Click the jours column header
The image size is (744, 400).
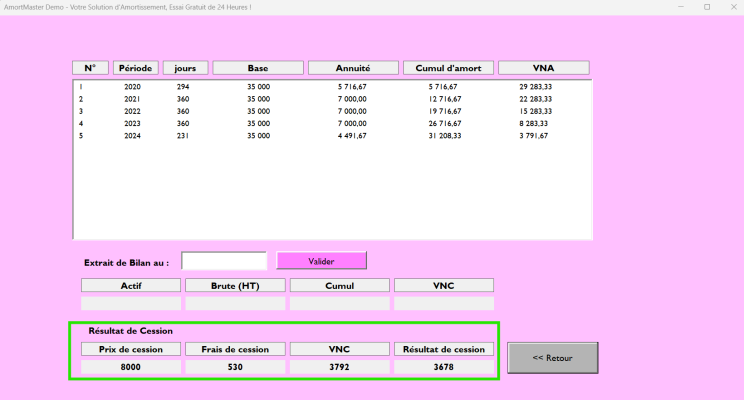click(x=185, y=68)
